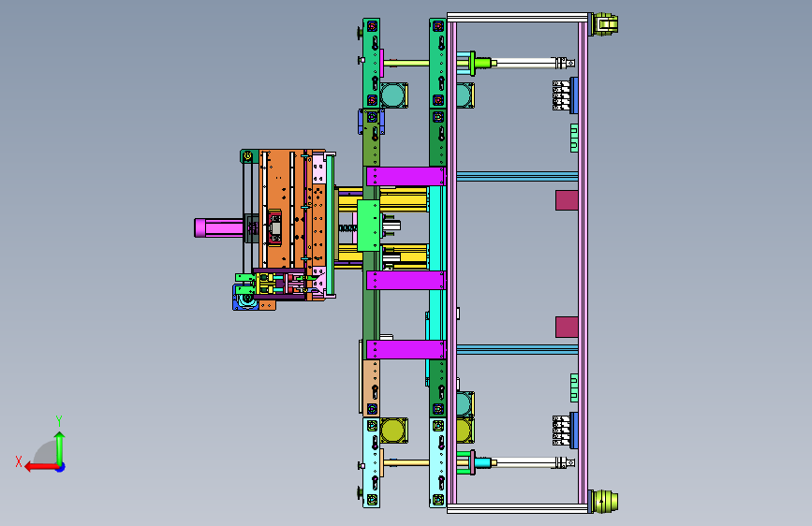Select the middle magenta crossbar
The width and height of the screenshot is (812, 526).
click(x=406, y=280)
